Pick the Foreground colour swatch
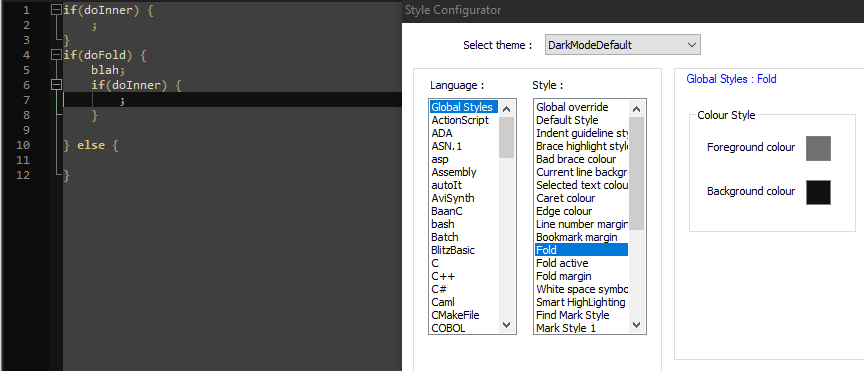 click(x=818, y=148)
